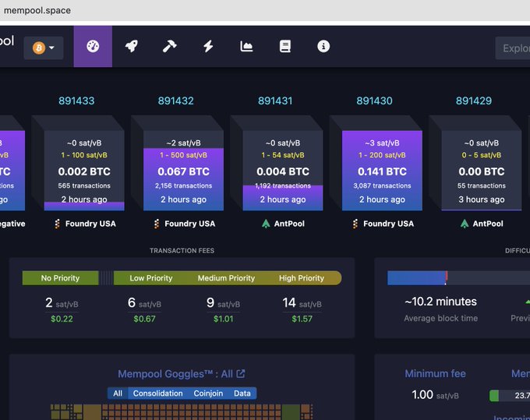This screenshot has height=420, width=530.
Task: Select the Data goggles filter
Action: (242, 394)
